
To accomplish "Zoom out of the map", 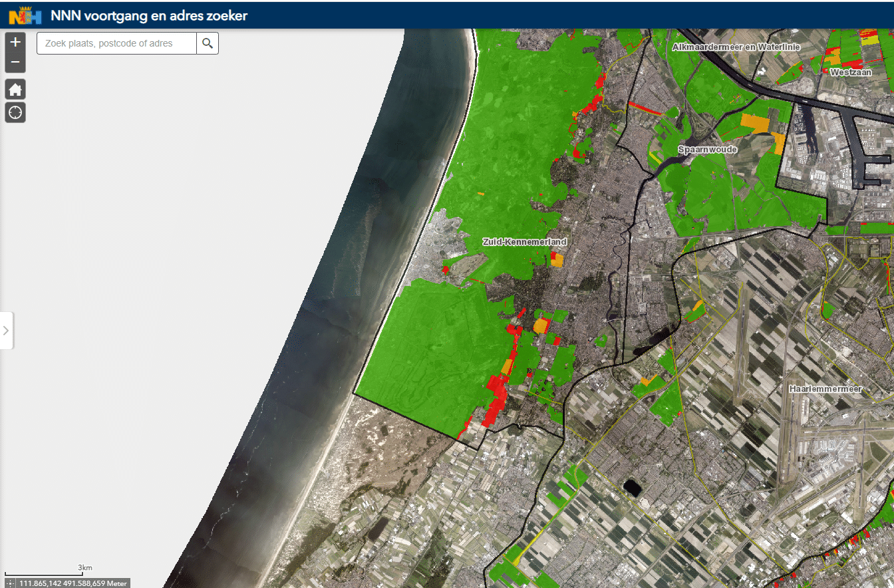I will point(15,64).
